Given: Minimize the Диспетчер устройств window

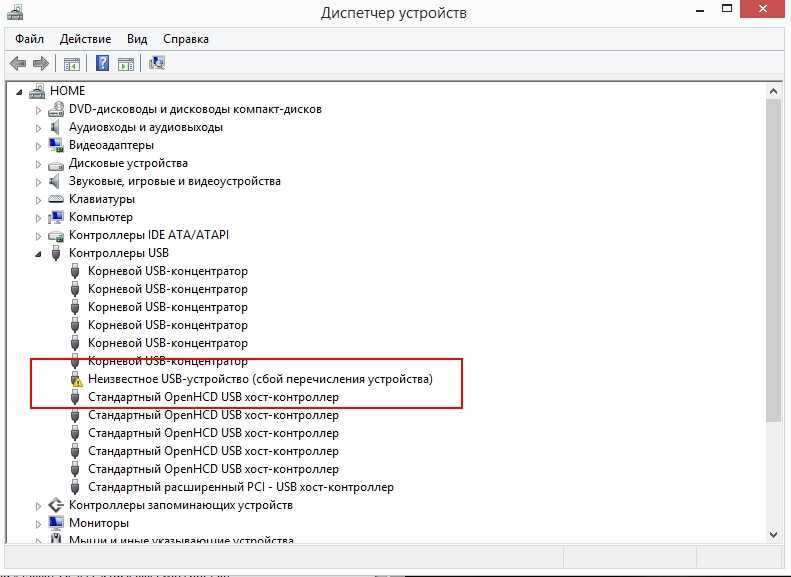Looking at the screenshot, I should pos(700,10).
